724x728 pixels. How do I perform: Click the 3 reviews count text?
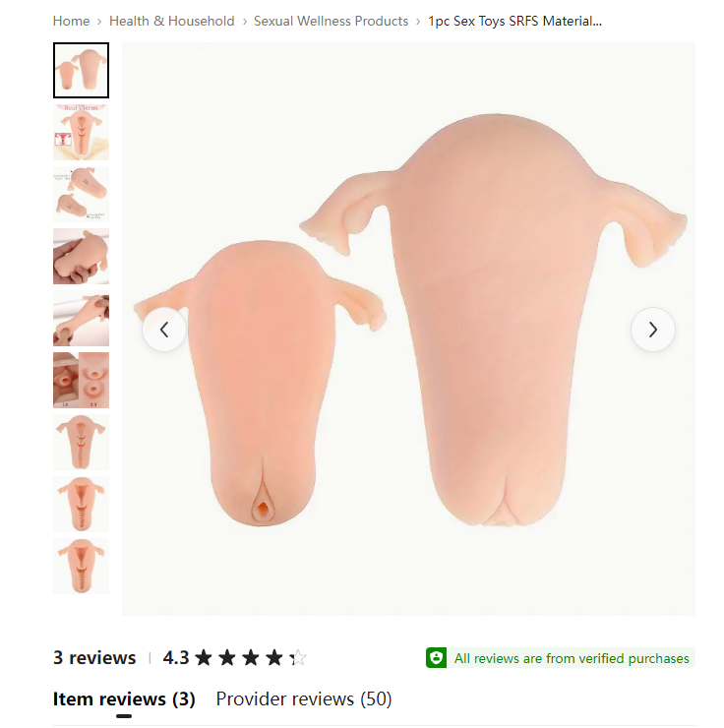94,658
